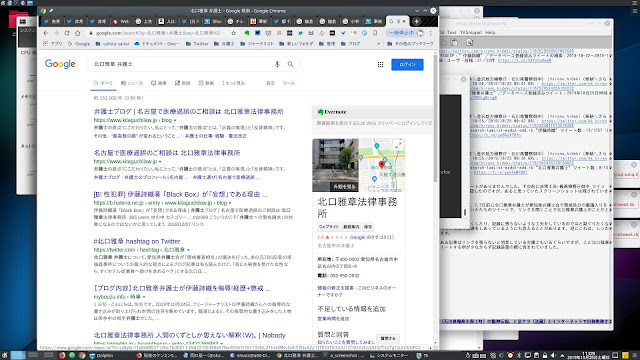The width and height of the screenshot is (640, 360).
Task: Click the volume icon in system tray
Action: point(553,356)
